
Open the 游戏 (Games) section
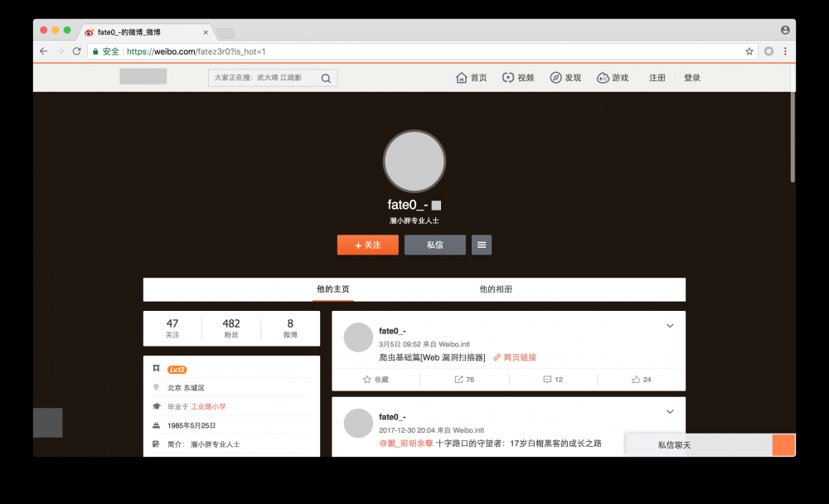pos(613,77)
